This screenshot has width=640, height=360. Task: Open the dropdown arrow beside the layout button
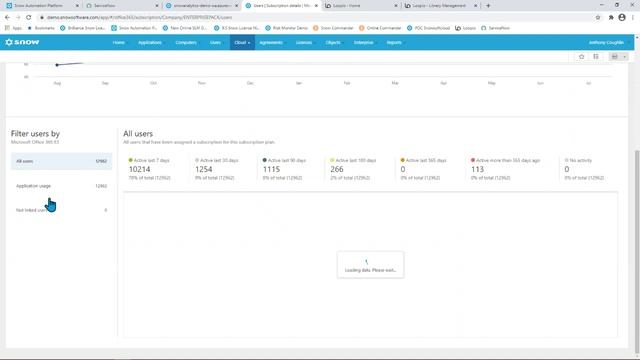coord(624,57)
